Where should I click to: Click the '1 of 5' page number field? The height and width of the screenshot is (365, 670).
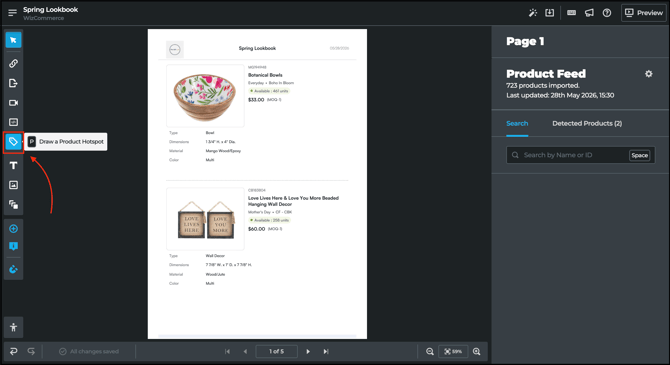click(276, 351)
